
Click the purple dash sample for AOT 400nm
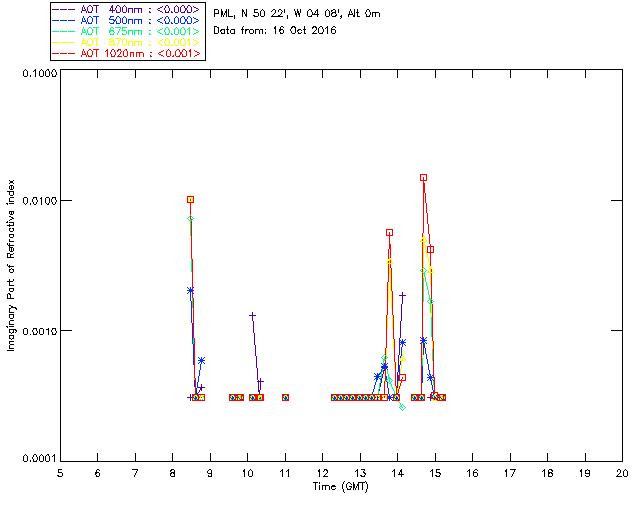(64, 9)
